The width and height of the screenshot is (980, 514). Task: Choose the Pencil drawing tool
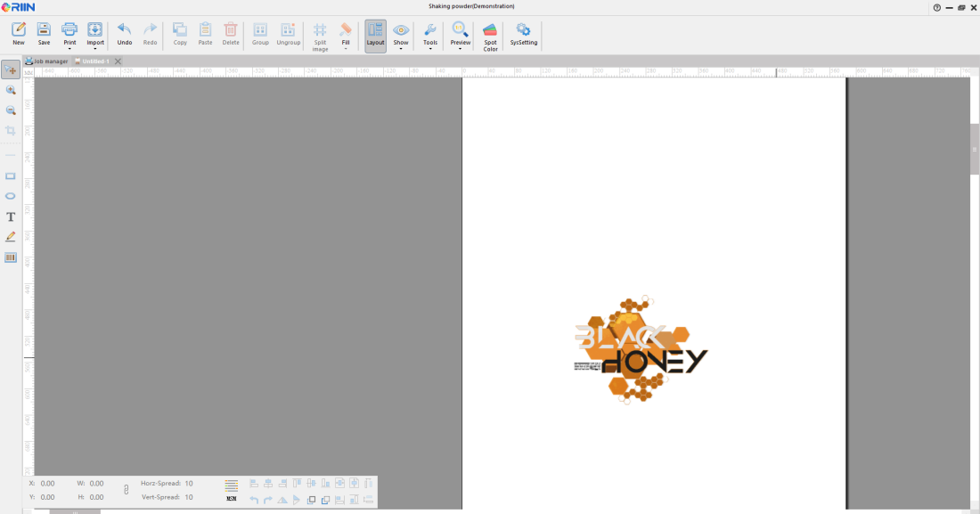click(x=11, y=237)
